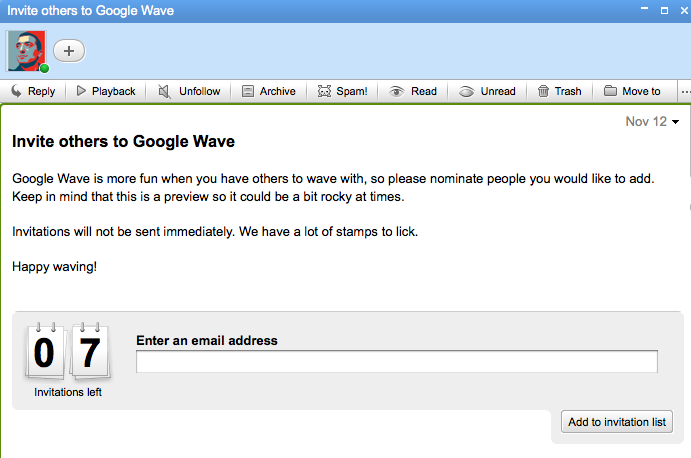Maximize the wave panel

point(663,10)
